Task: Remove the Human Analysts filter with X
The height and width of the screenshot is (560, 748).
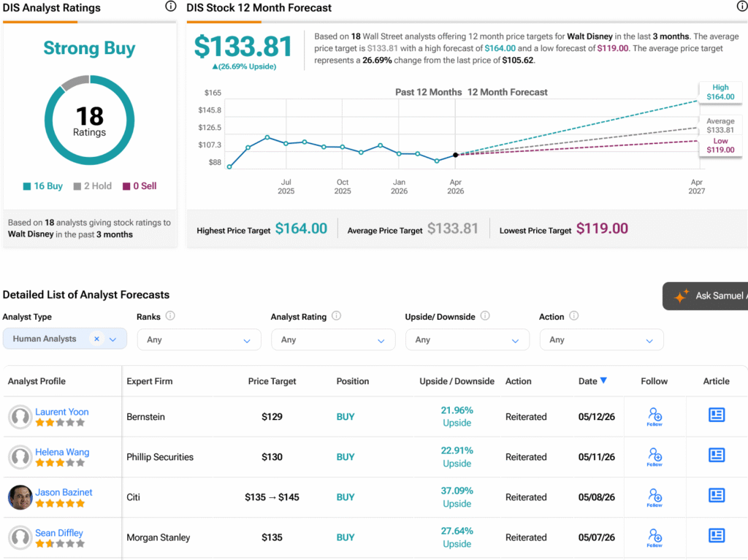Action: pyautogui.click(x=97, y=339)
